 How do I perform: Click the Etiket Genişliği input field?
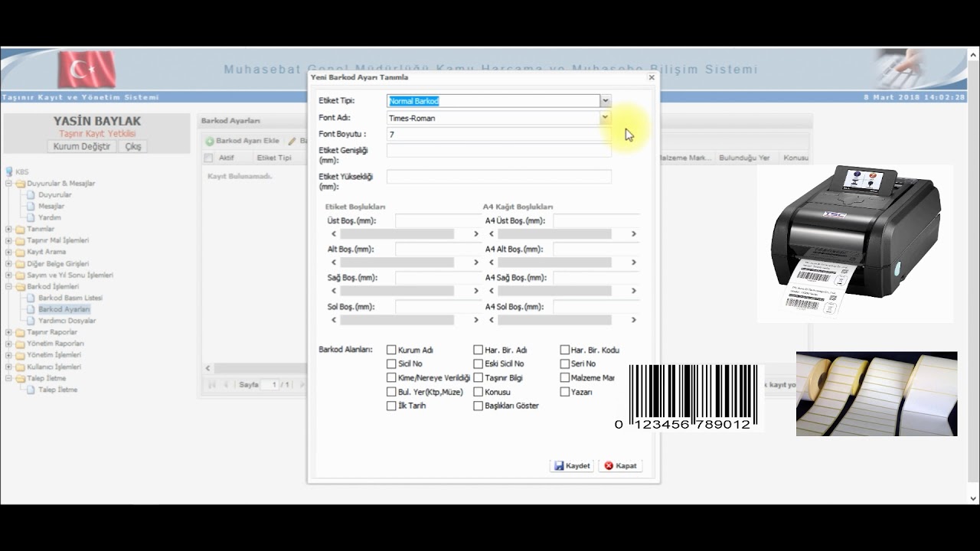pyautogui.click(x=499, y=151)
